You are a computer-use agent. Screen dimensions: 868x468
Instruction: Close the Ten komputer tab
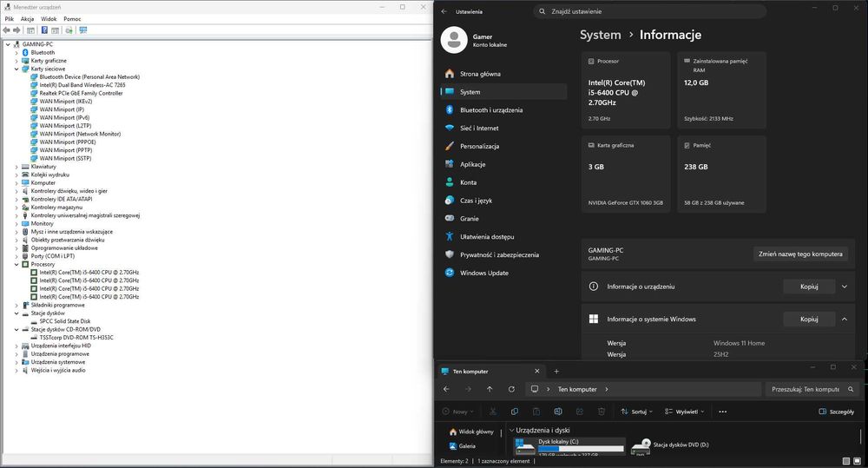click(536, 371)
